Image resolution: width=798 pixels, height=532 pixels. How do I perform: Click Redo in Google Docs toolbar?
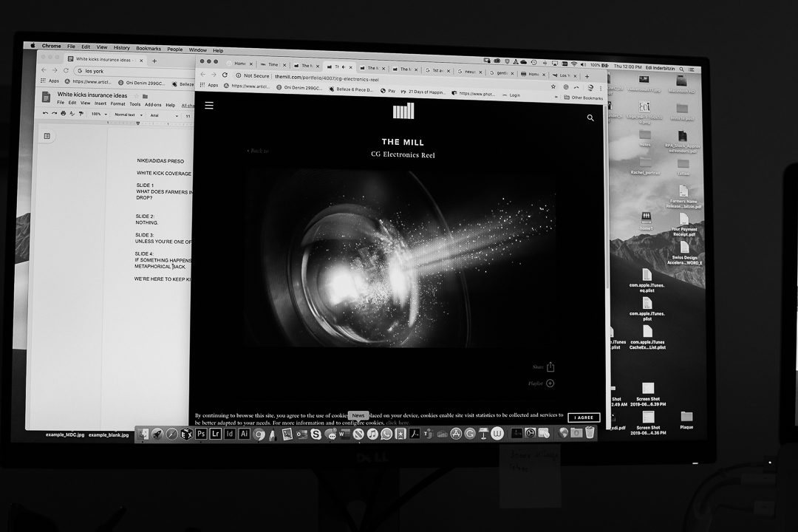(54, 114)
